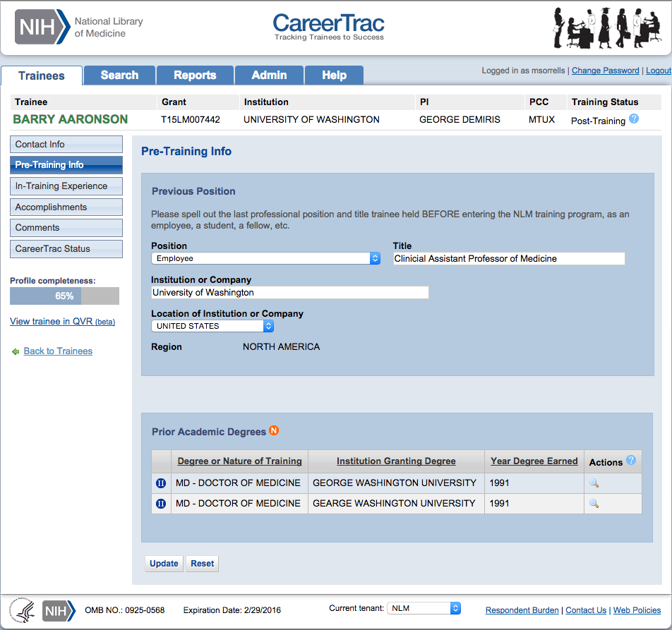Click the NIH National Library of Medicine logo
The height and width of the screenshot is (630, 672).
coord(79,27)
